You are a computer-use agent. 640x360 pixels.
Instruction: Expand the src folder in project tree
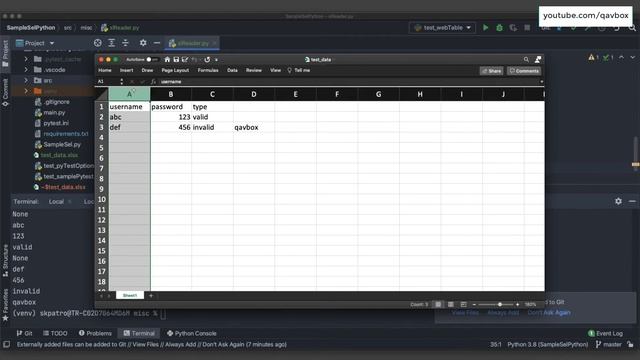coord(26,80)
